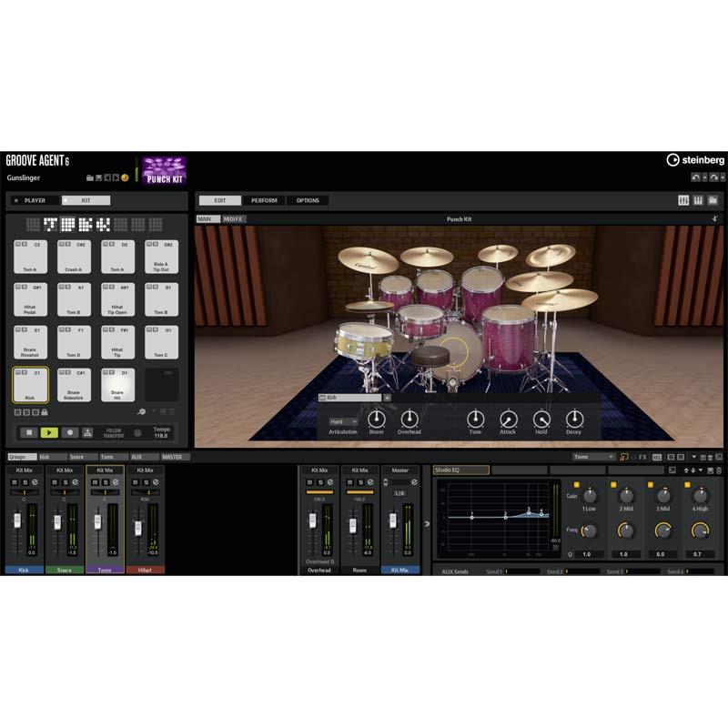The width and height of the screenshot is (728, 728).
Task: Click the Play button in the transport
Action: [x=48, y=433]
